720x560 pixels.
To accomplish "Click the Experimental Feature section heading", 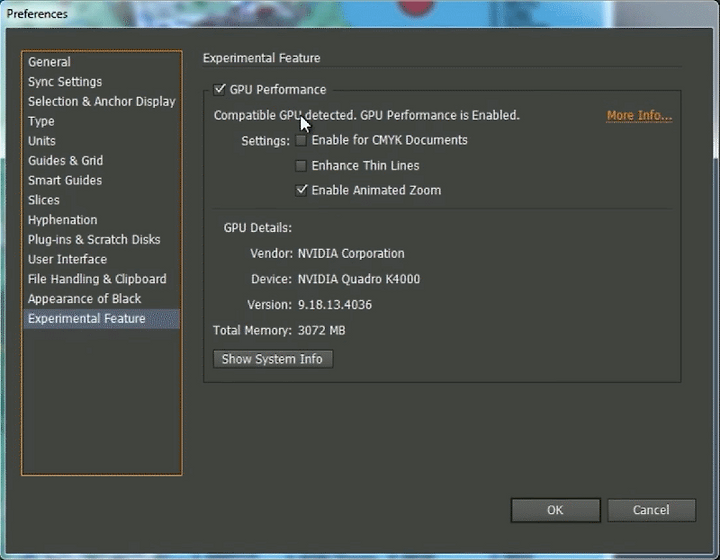I will point(262,58).
